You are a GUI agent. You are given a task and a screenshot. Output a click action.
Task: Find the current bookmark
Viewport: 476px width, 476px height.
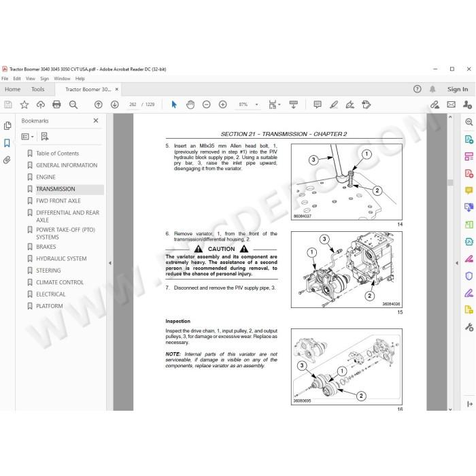click(x=45, y=137)
